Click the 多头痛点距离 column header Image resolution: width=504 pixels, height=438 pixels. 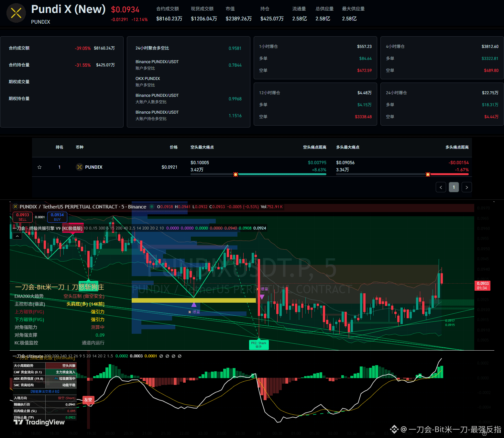tap(457, 147)
